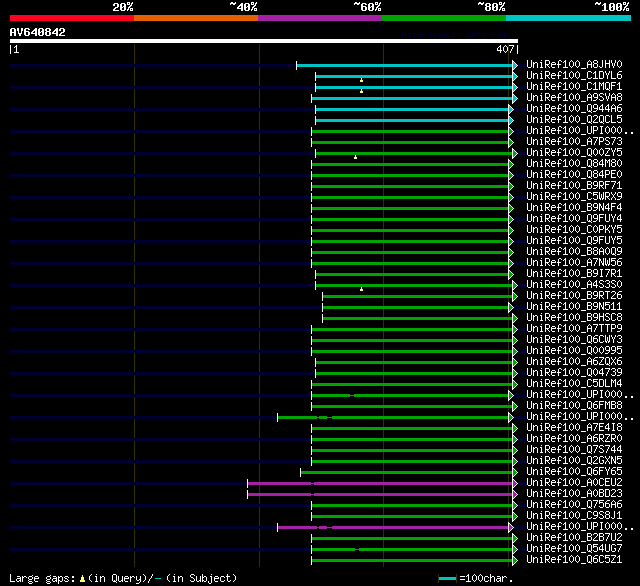Select the UniRef100_Q9FUY4 entry
This screenshot has height=586, width=640.
[x=574, y=219]
